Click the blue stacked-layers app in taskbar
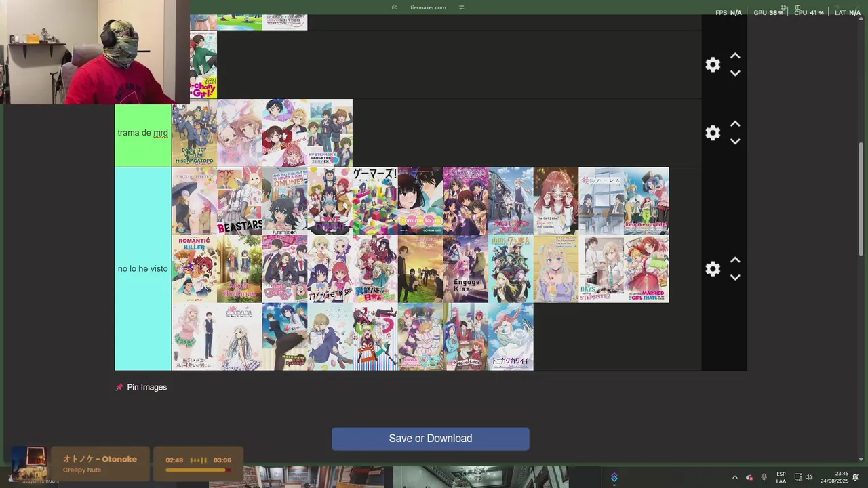This screenshot has width=868, height=488. click(614, 477)
